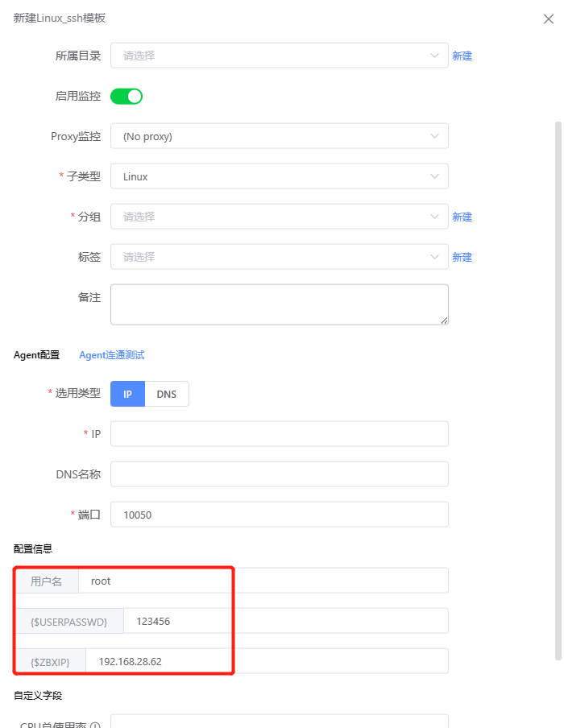Click 新建 link next to 所属目录
564x728 pixels.
point(462,56)
